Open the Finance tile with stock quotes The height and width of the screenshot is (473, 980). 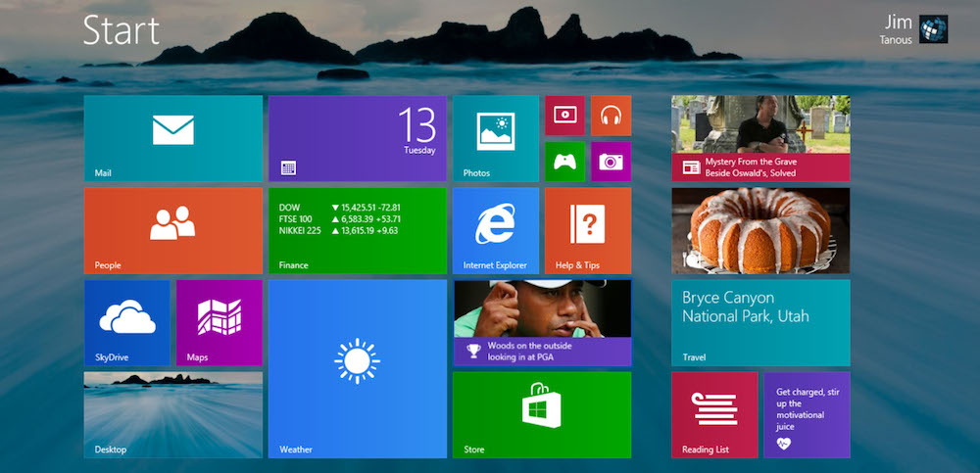(358, 230)
